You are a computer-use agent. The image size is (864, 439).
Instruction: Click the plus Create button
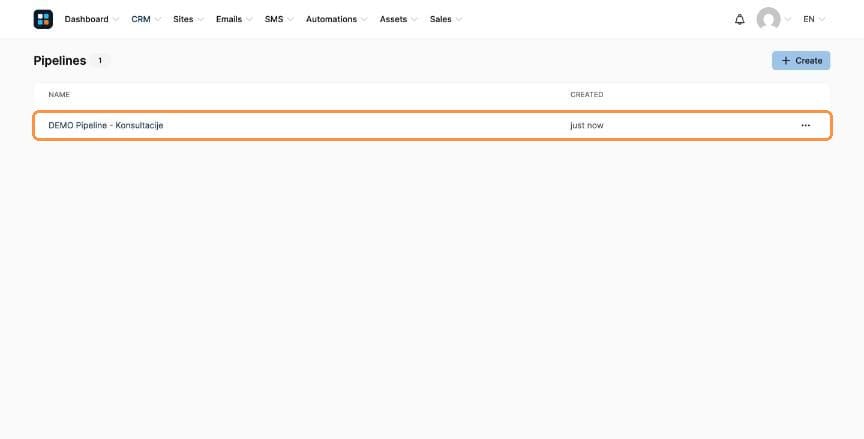801,61
